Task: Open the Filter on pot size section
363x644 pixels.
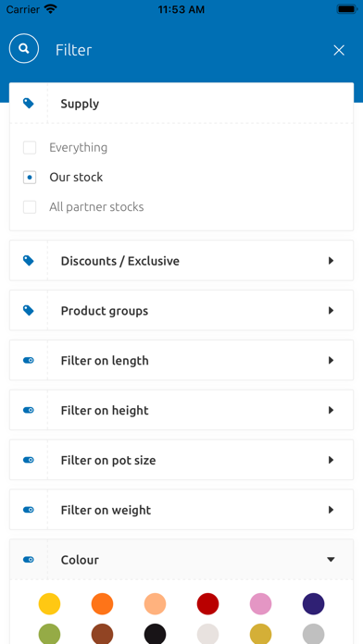Action: (x=181, y=460)
